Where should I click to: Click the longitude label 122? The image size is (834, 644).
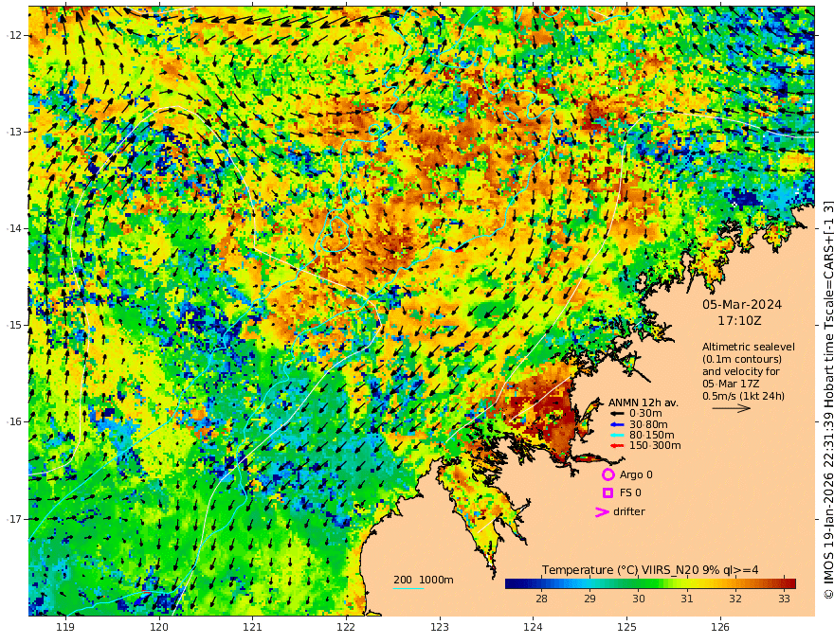tap(346, 627)
